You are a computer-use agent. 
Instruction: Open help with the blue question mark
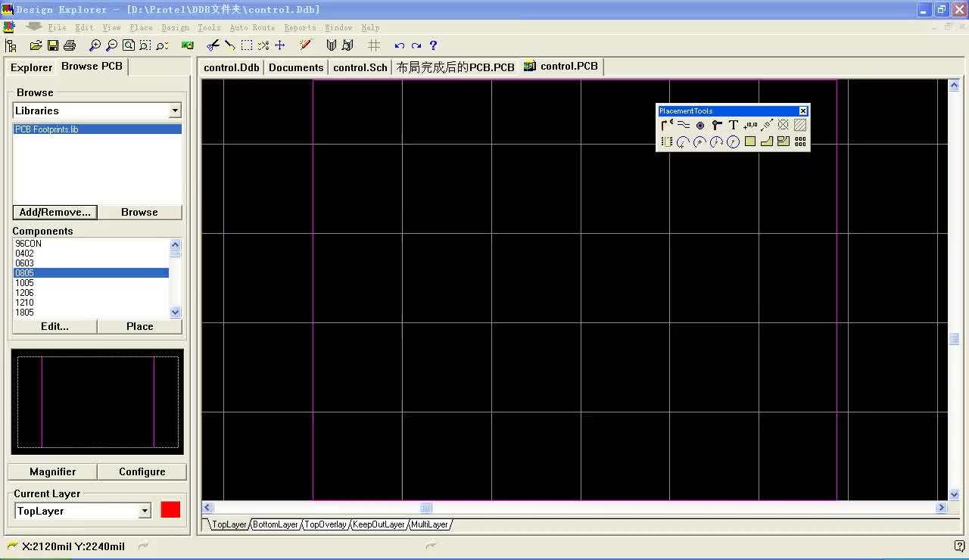click(433, 45)
